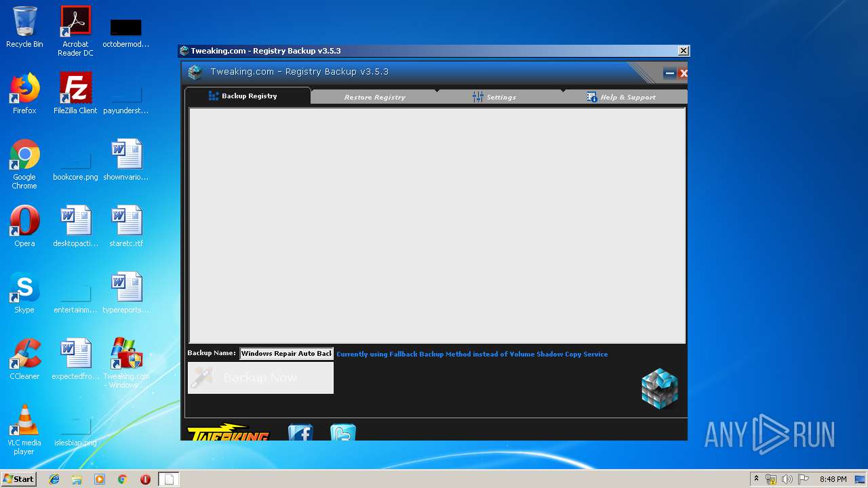This screenshot has width=868, height=488.
Task: Open the Settings tab
Action: click(x=500, y=97)
